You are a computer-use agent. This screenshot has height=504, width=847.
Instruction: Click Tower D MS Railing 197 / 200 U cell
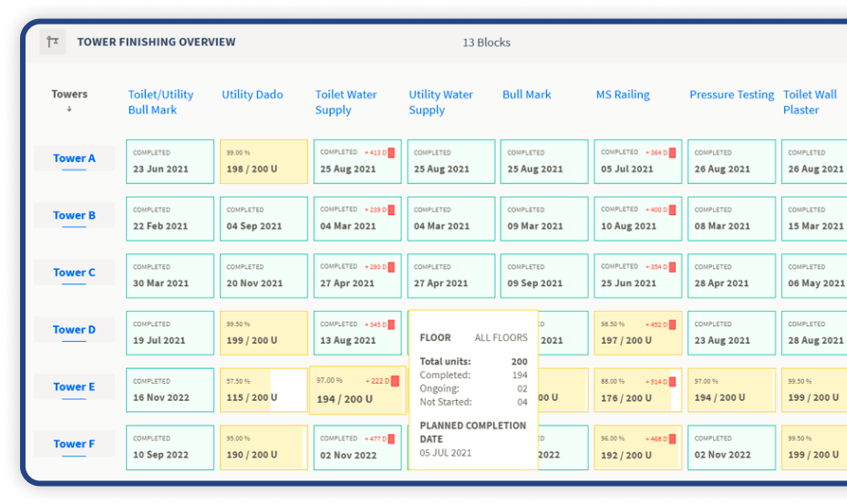point(637,333)
